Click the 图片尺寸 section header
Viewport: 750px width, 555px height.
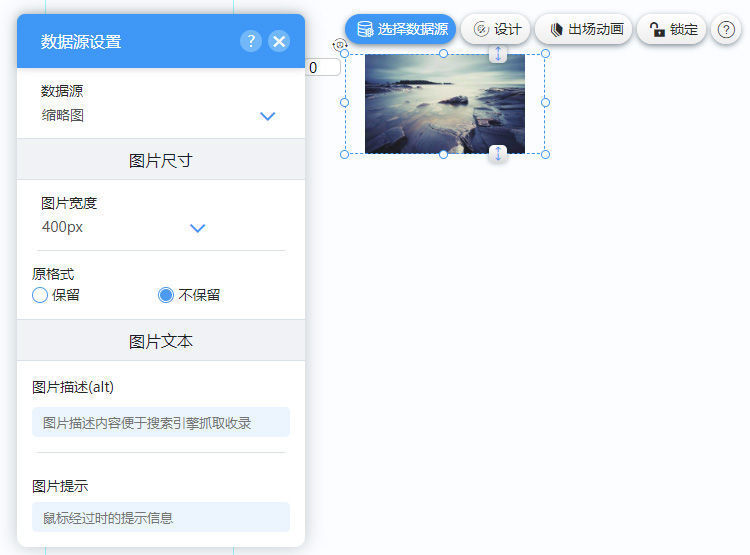161,160
